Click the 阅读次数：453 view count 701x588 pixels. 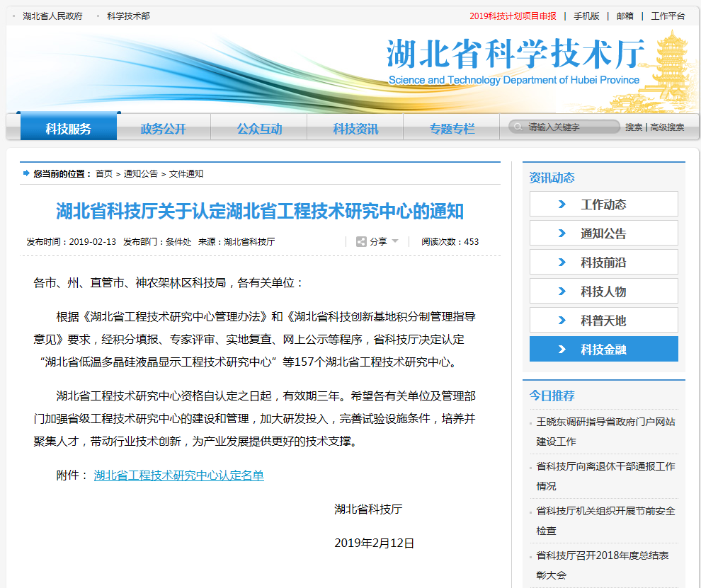pos(450,242)
